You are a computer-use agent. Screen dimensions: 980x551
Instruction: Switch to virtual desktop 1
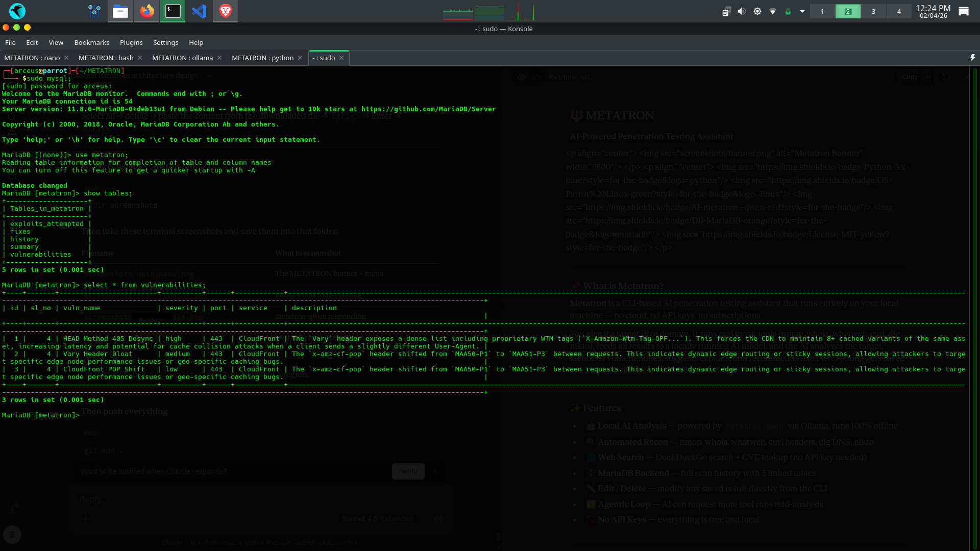[822, 11]
